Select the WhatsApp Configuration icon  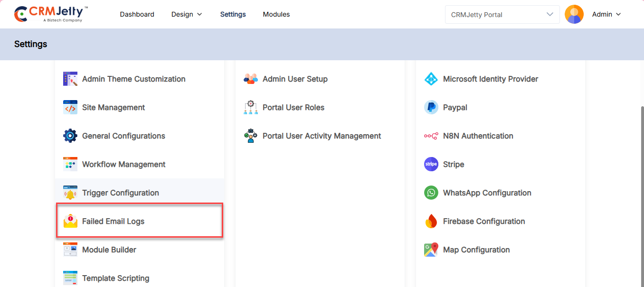(431, 193)
